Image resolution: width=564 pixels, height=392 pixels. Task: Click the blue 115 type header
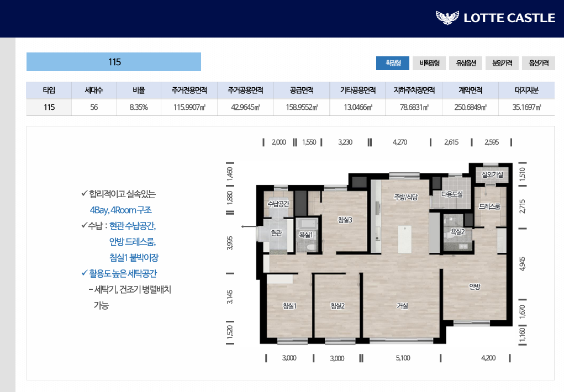[114, 62]
